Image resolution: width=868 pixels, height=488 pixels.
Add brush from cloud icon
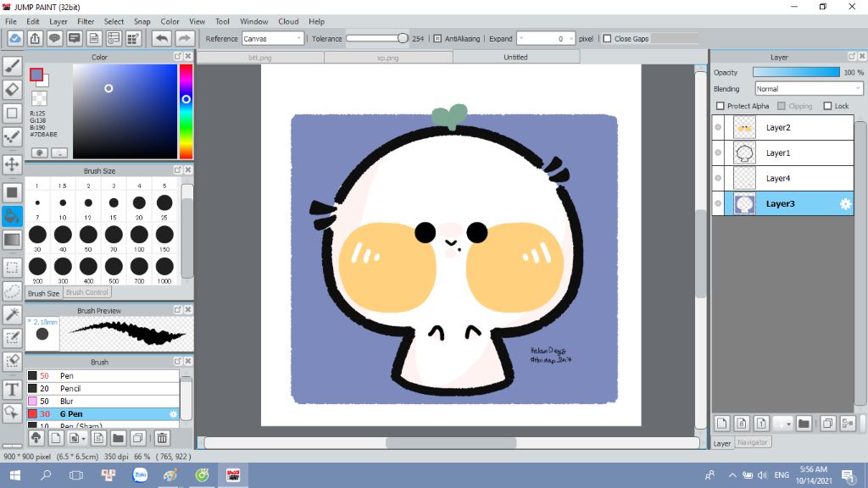click(36, 438)
